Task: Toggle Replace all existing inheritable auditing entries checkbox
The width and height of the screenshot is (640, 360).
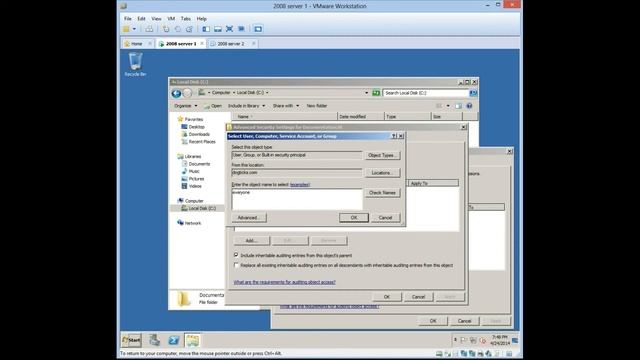Action: [236, 265]
